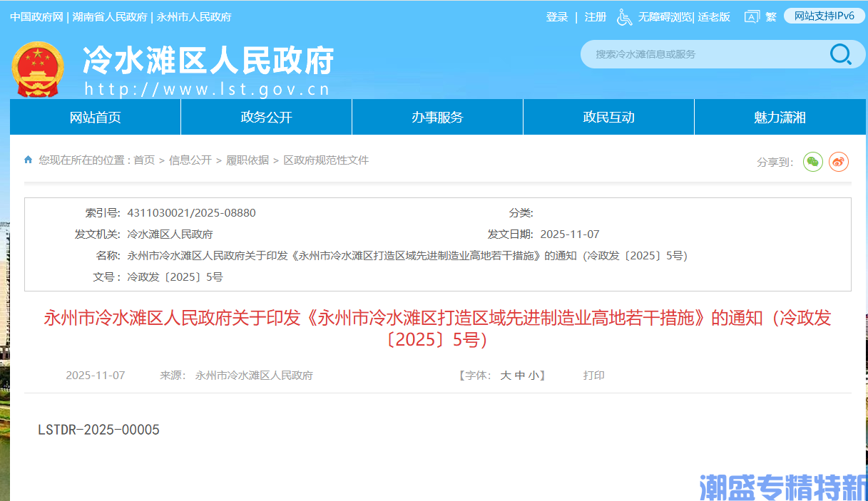
Task: Switch to the 政务公开 tab
Action: [x=265, y=117]
